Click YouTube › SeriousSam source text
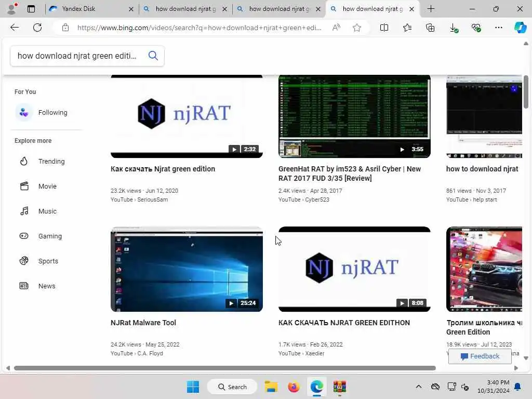The height and width of the screenshot is (399, 532). tap(139, 199)
